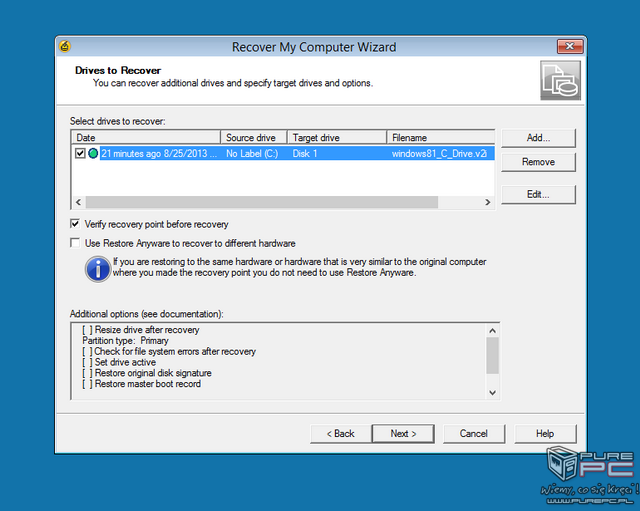
Task: Uncheck the recovery point row checkbox
Action: (80, 153)
